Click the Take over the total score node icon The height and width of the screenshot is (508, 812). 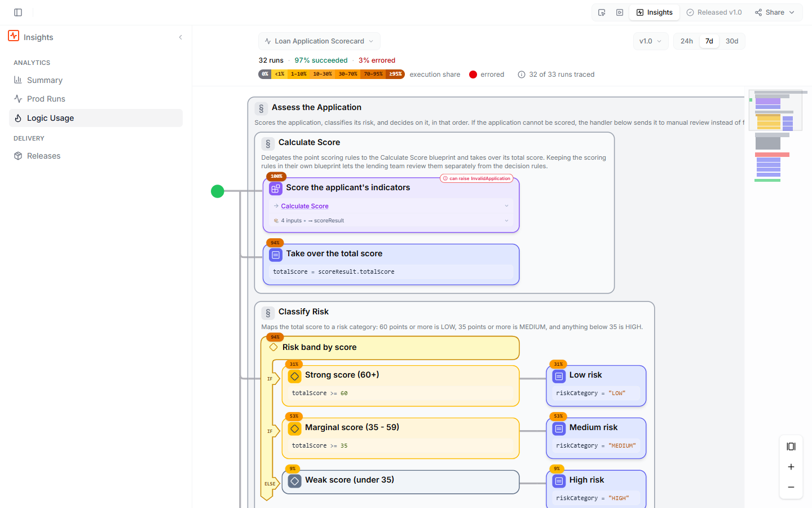(x=276, y=255)
